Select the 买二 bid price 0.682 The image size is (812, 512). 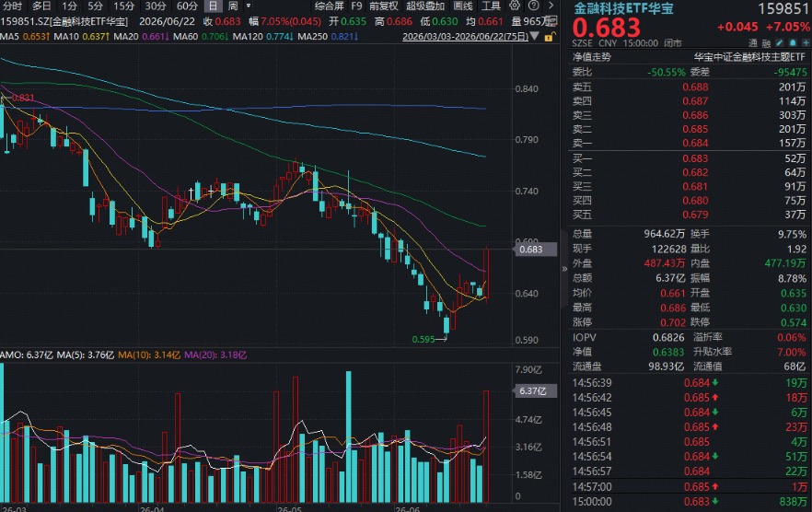point(695,172)
